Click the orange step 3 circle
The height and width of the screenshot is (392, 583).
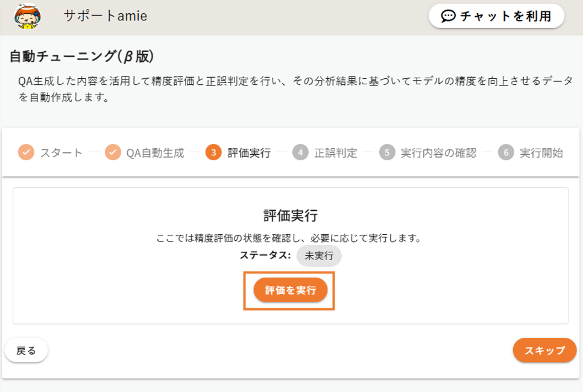click(x=213, y=152)
